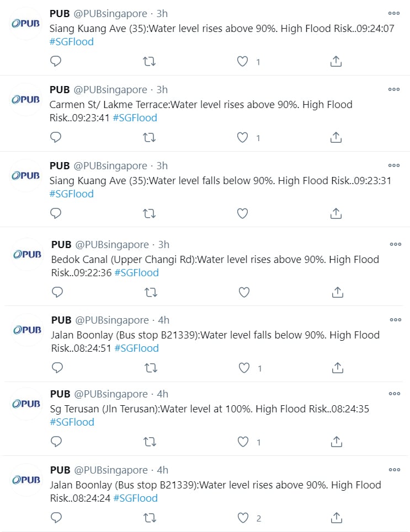Like the Siang Kuang Ave 09:23:31 tweet
This screenshot has width=410, height=532.
tap(242, 213)
